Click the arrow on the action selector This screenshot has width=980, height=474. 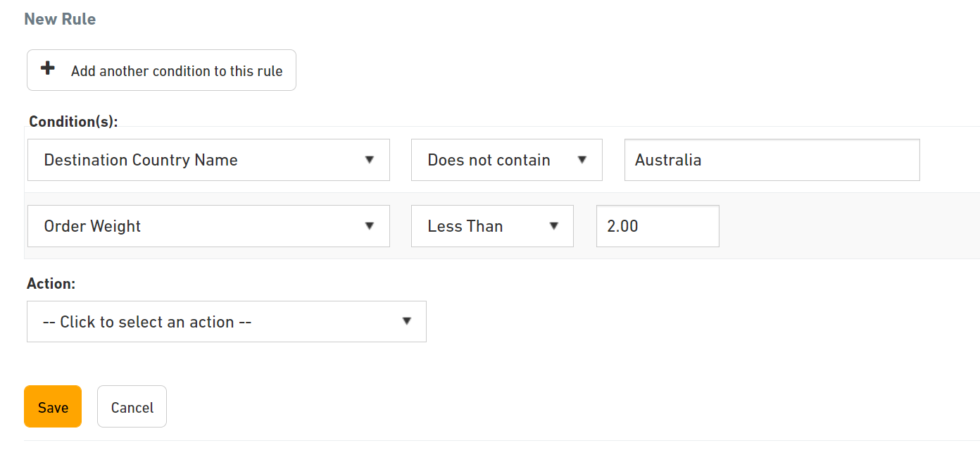(406, 321)
